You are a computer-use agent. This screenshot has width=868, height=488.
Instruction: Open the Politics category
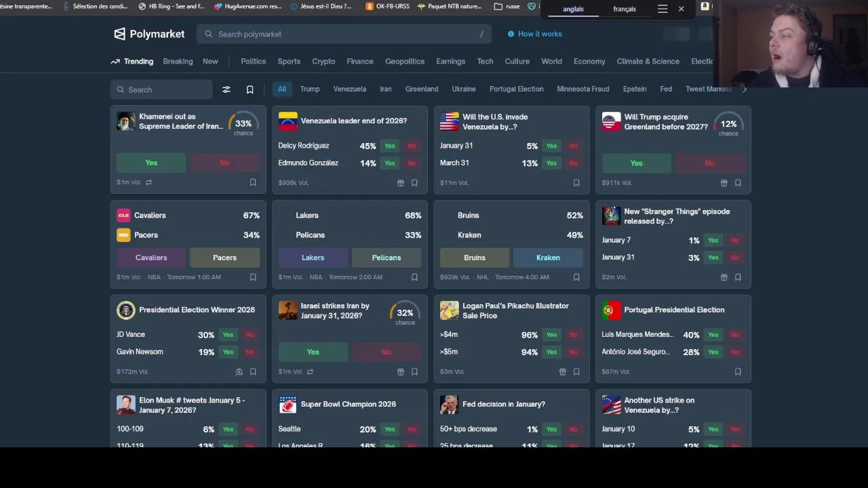[x=254, y=61]
